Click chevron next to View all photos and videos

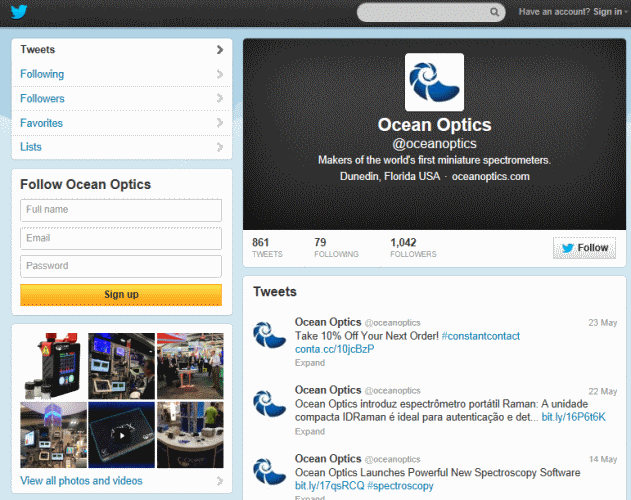pos(220,481)
